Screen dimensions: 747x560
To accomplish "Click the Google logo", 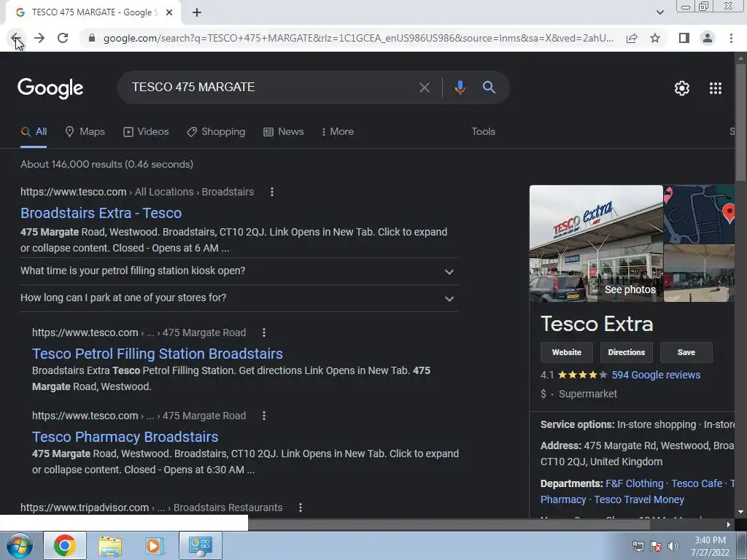I will pyautogui.click(x=50, y=88).
